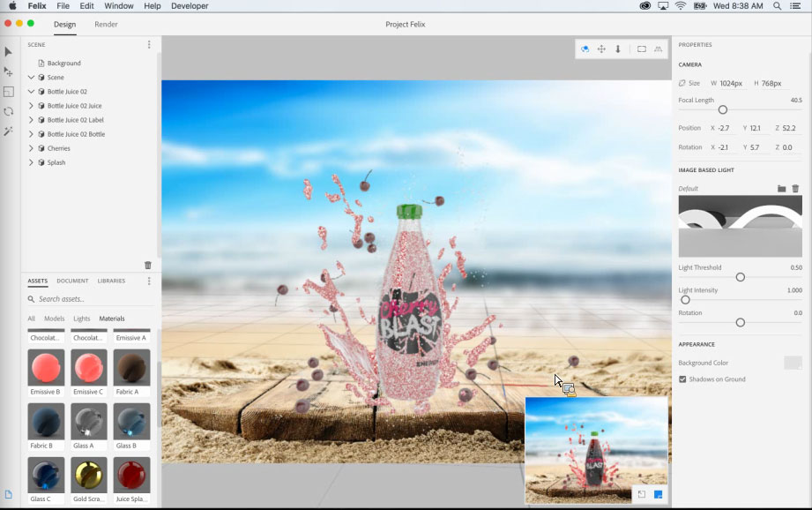
Task: Click the expand icon in render preview
Action: pyautogui.click(x=642, y=494)
